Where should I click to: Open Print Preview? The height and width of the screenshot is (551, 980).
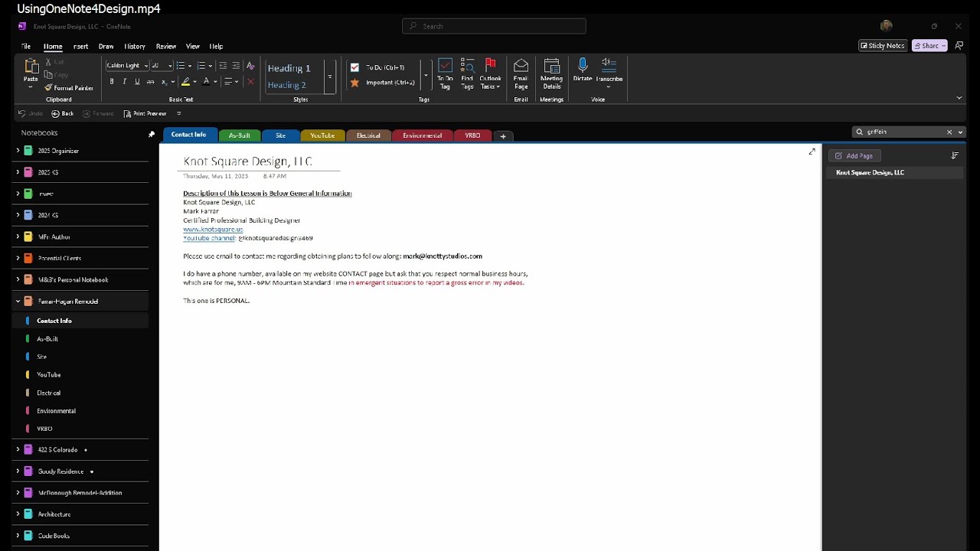tap(145, 114)
